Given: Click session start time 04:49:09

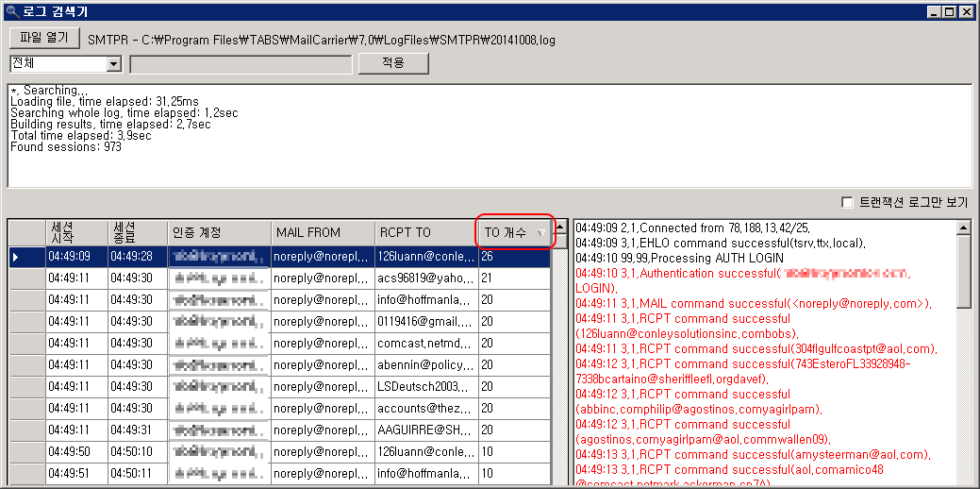Looking at the screenshot, I should 76,257.
